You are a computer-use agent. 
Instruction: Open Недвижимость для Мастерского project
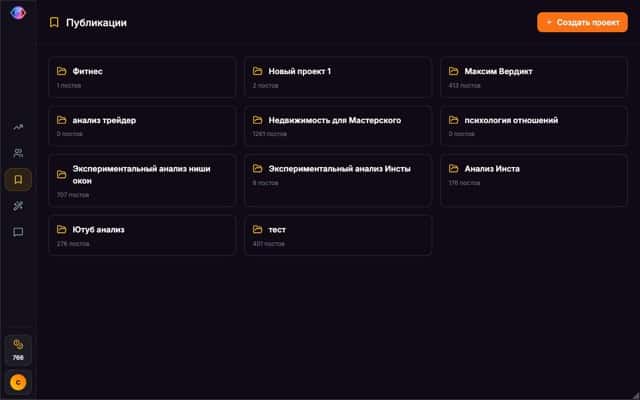(x=338, y=126)
